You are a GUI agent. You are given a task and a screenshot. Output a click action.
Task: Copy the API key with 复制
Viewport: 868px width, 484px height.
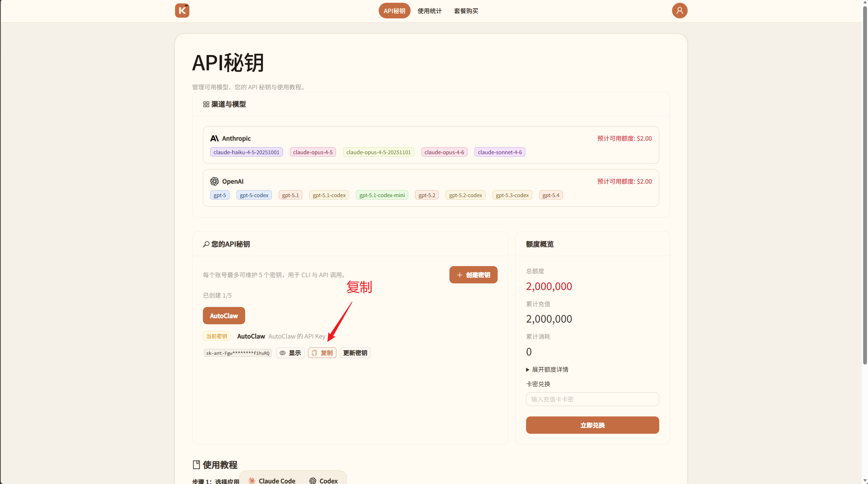(322, 353)
